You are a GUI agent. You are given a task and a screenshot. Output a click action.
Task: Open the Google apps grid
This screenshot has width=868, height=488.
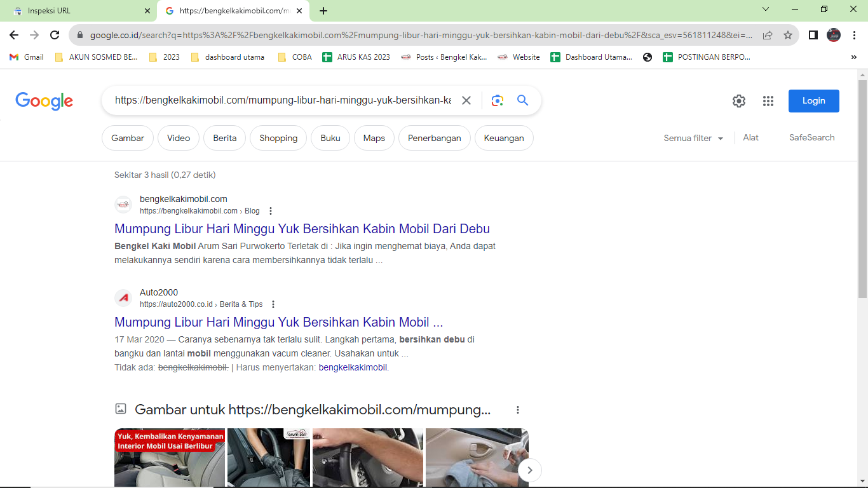point(768,101)
